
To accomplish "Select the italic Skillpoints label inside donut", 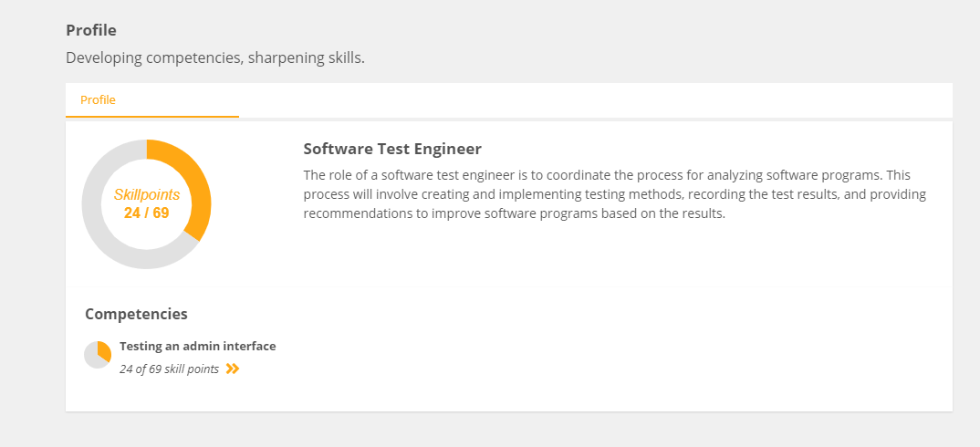I will (x=147, y=195).
